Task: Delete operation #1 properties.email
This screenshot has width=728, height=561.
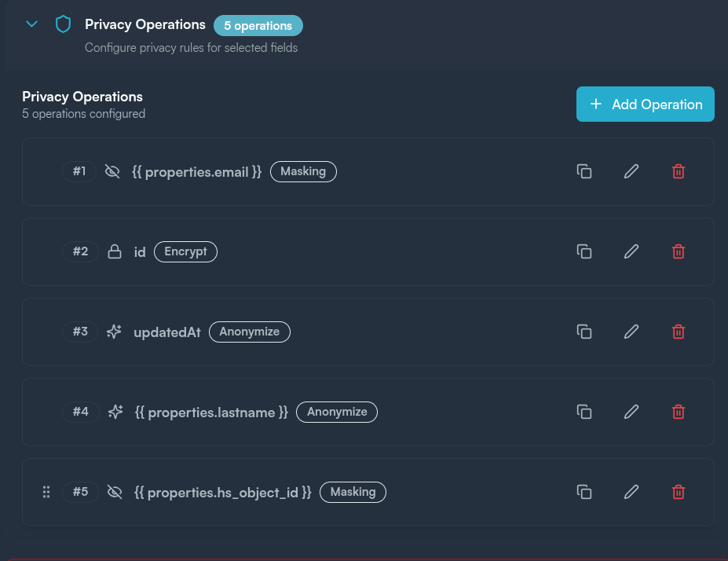Action: pyautogui.click(x=679, y=171)
